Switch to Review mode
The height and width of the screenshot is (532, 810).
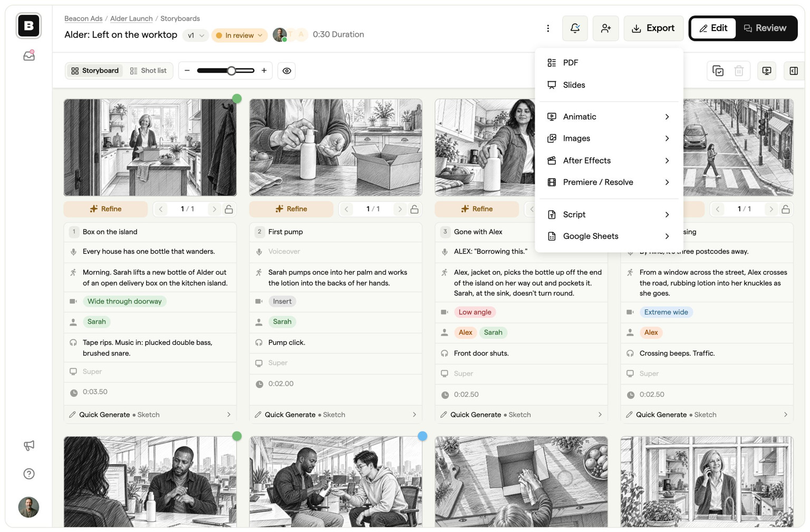pos(765,28)
